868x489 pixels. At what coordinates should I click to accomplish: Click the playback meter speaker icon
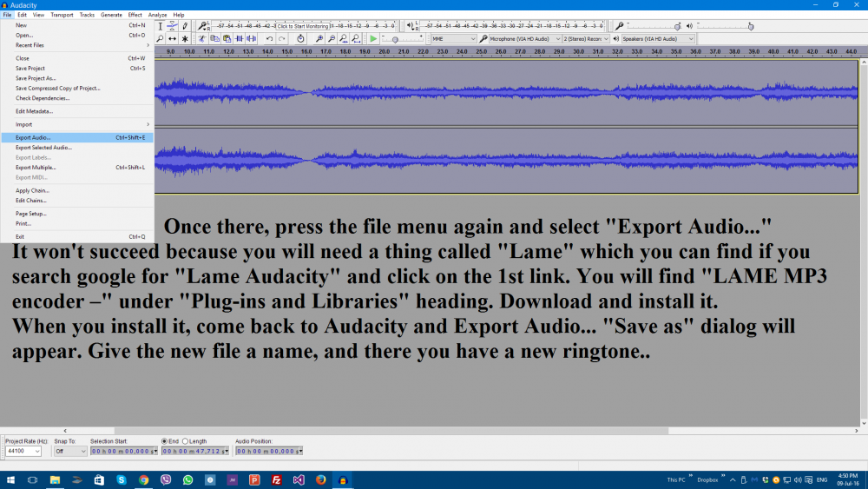pyautogui.click(x=411, y=26)
